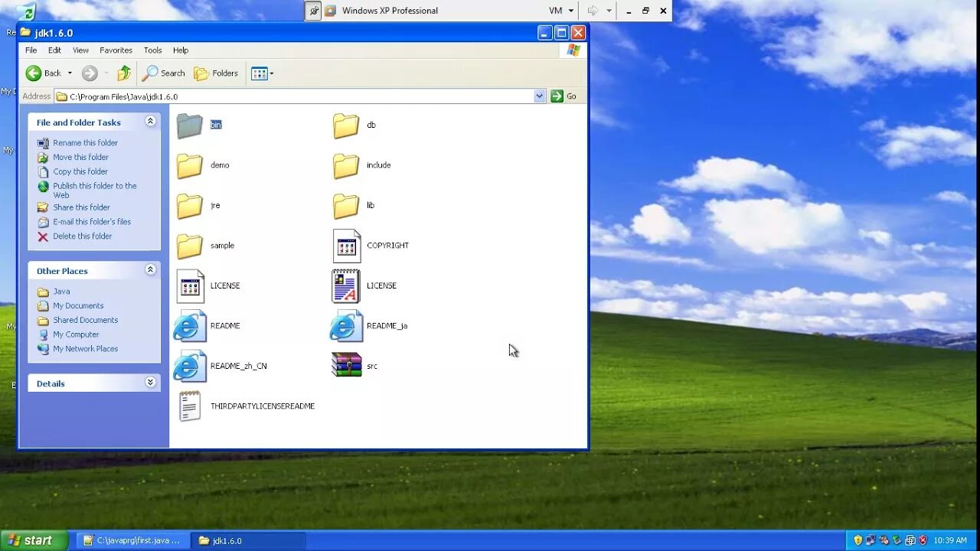Go to Shared Documents in Other Places
The width and height of the screenshot is (980, 551).
[x=85, y=321]
